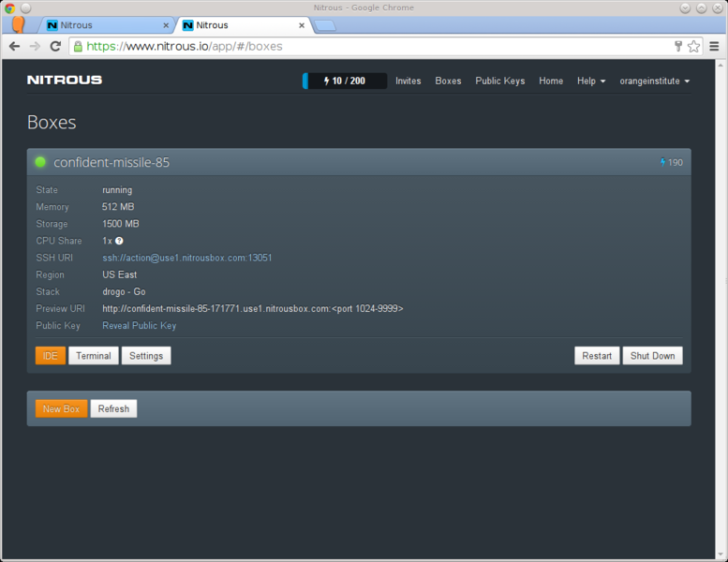This screenshot has width=728, height=562.
Task: Click the scrollbar up arrow
Action: (x=721, y=65)
